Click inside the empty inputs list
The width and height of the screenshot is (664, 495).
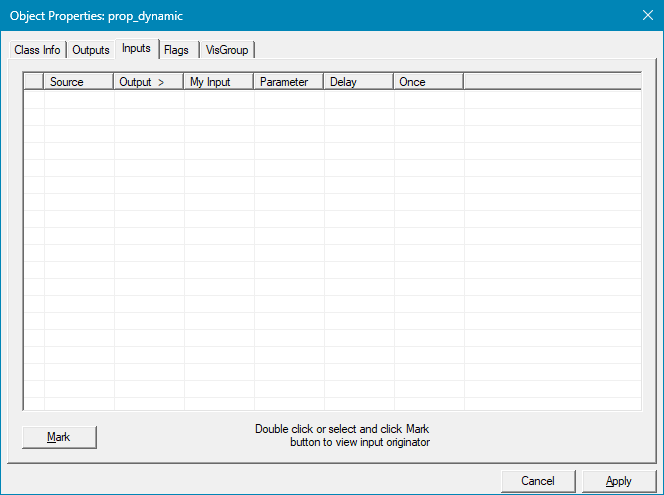point(330,250)
